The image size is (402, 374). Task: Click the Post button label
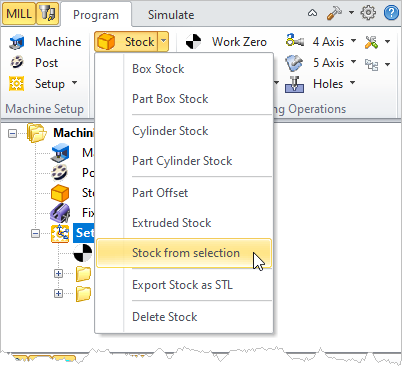tap(46, 63)
